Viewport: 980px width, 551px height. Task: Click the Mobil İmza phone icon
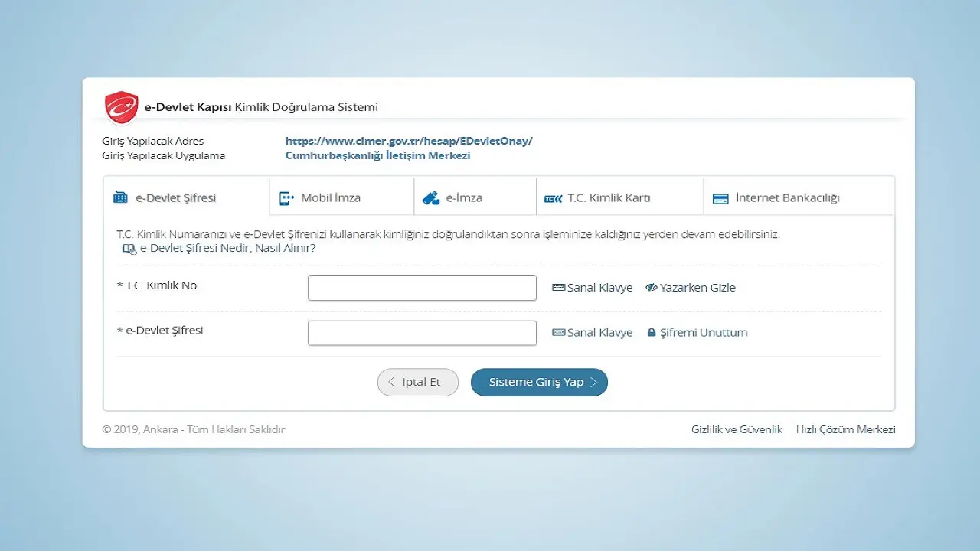tap(286, 198)
